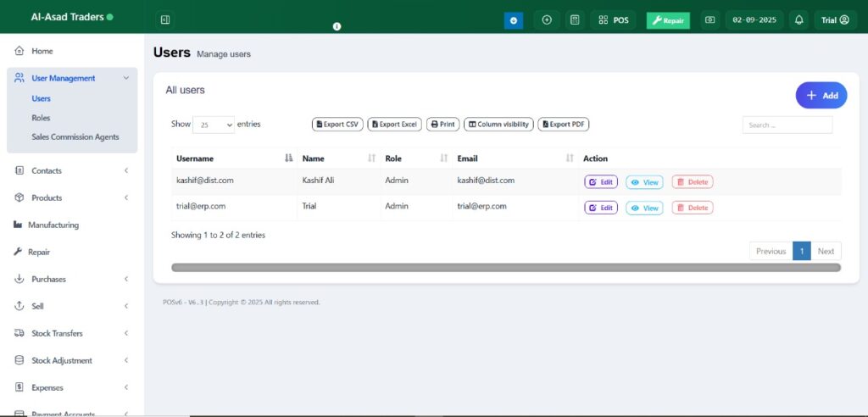The height and width of the screenshot is (417, 868).
Task: Click the horizontal table scrollbar
Action: tap(505, 267)
